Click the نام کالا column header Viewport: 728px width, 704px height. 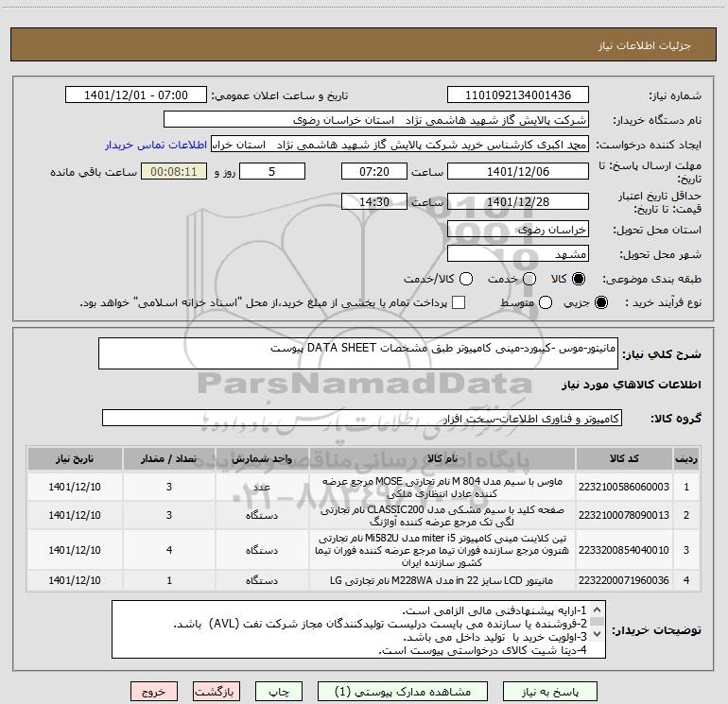442,458
